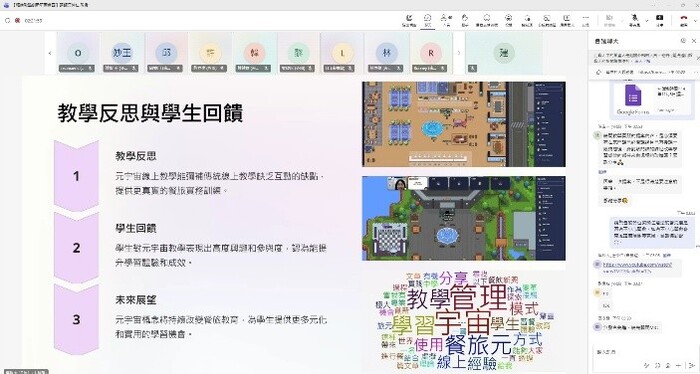The image size is (700, 374).
Task: Click the 教學反思 heading on slide
Action: [136, 156]
